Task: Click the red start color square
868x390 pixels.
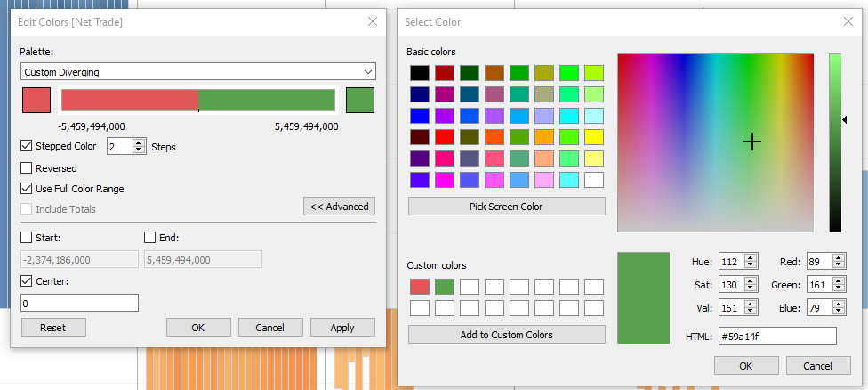Action: coord(36,101)
